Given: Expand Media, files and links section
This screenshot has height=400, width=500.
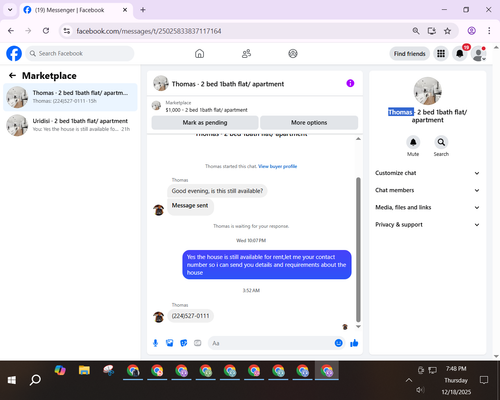Looking at the screenshot, I should pyautogui.click(x=427, y=207).
